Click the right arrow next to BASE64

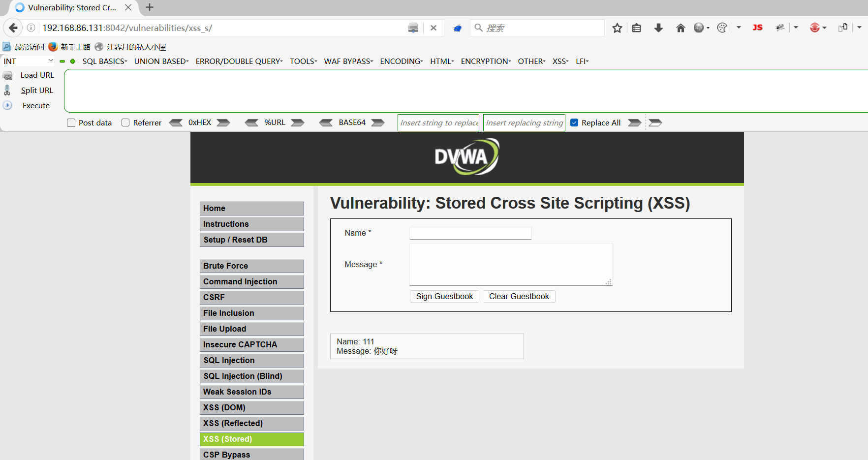pos(378,123)
